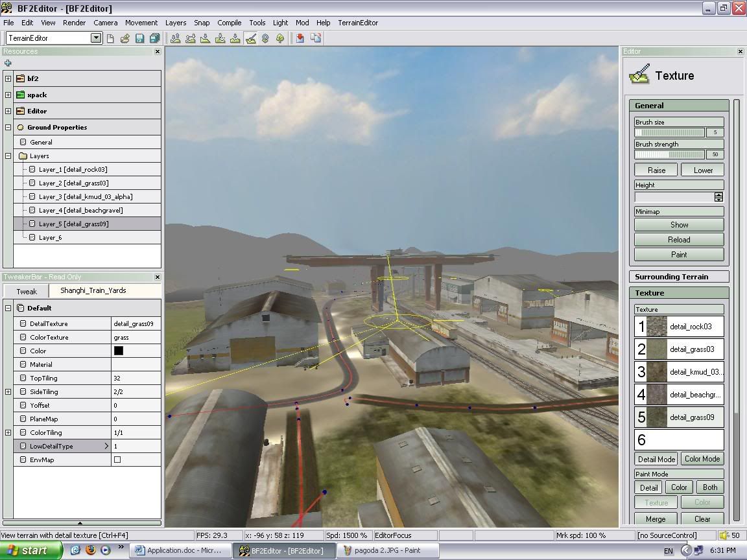This screenshot has height=560, width=747.
Task: Click the new document toolbar icon
Action: (110, 38)
